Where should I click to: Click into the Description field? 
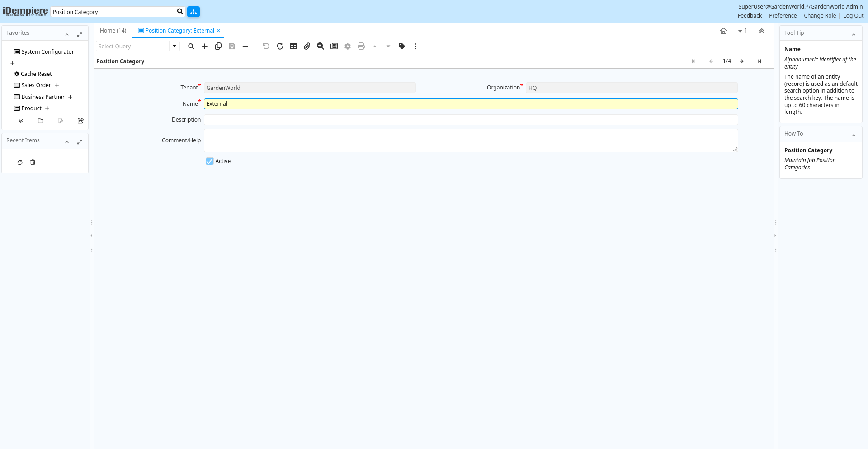[x=471, y=120]
